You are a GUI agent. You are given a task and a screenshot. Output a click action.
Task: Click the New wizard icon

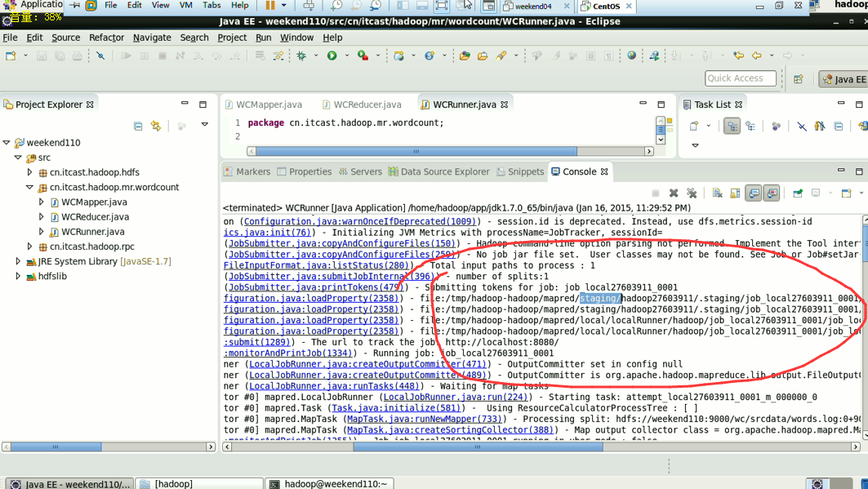click(x=11, y=56)
